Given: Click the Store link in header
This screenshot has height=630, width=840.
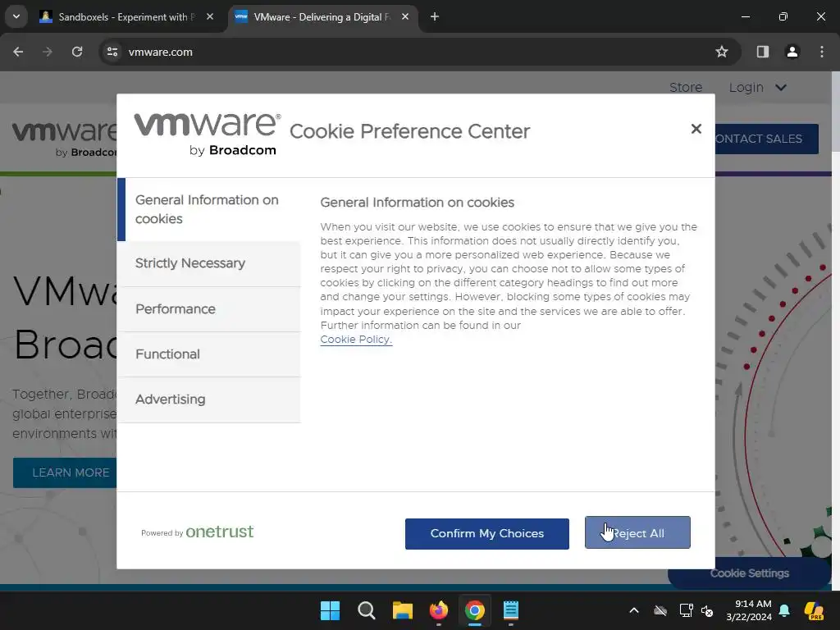Looking at the screenshot, I should click(x=686, y=87).
